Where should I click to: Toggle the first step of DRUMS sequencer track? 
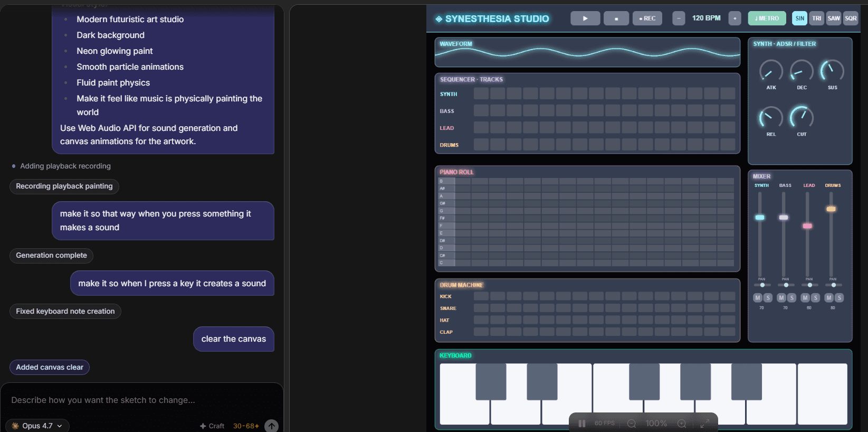pos(481,144)
